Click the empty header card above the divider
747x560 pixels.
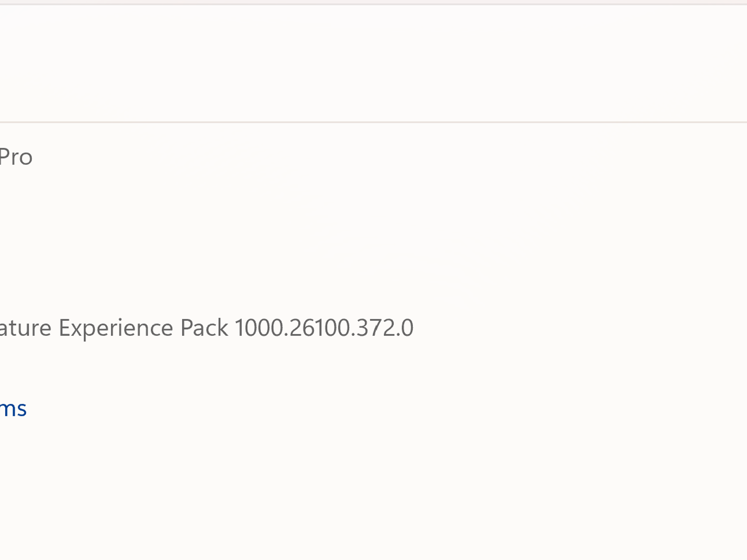click(x=373, y=63)
